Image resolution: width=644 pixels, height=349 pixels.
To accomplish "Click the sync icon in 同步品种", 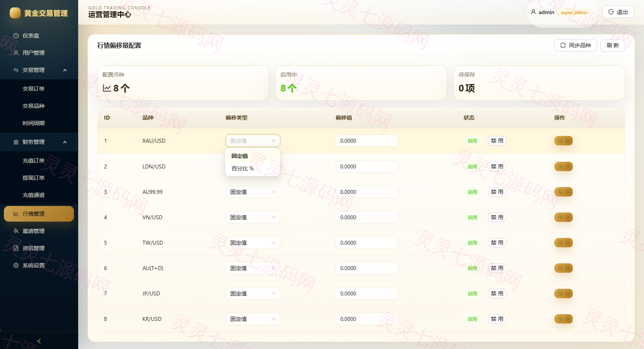I will coord(563,45).
